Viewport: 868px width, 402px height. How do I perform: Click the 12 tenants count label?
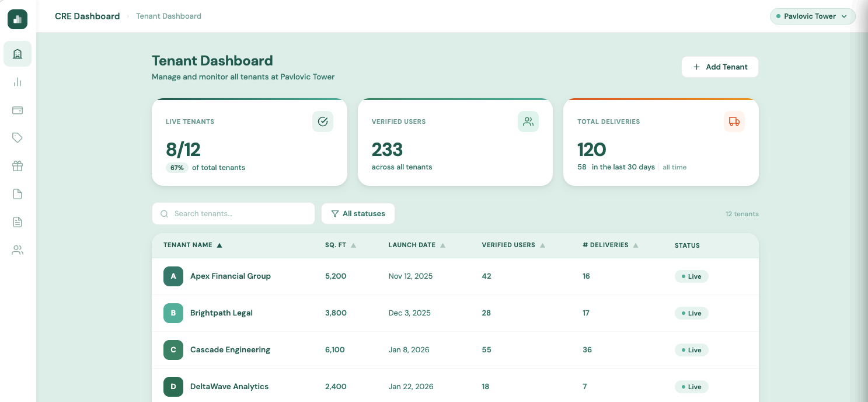(x=742, y=214)
